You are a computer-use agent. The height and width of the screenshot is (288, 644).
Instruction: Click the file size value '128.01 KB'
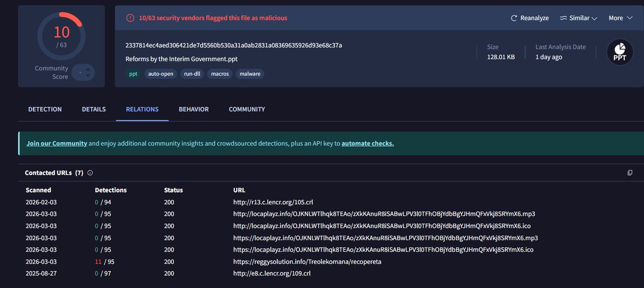(501, 57)
